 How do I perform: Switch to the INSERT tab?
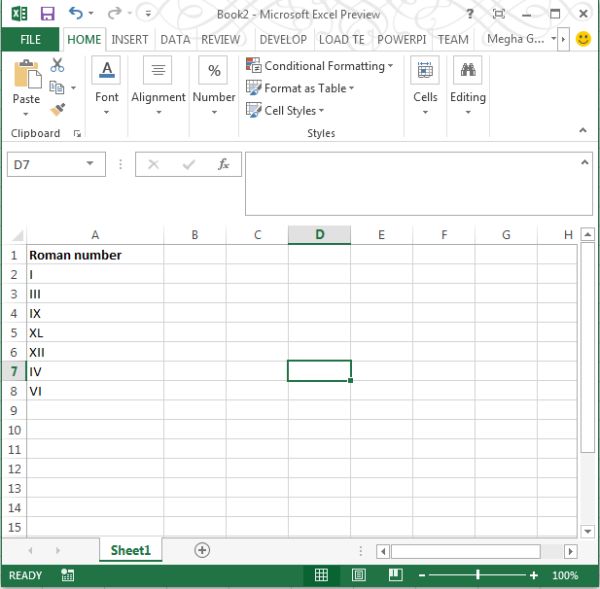130,39
